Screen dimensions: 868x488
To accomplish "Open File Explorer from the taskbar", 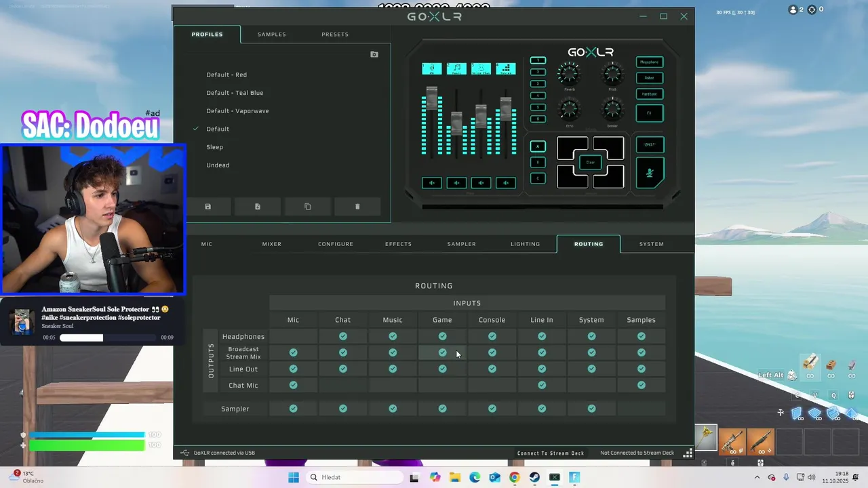I will point(454,477).
